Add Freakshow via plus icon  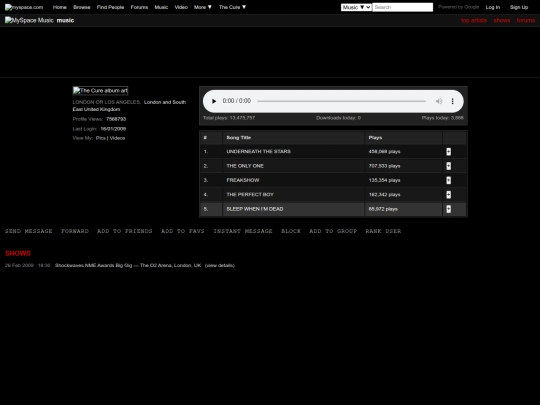(x=448, y=180)
